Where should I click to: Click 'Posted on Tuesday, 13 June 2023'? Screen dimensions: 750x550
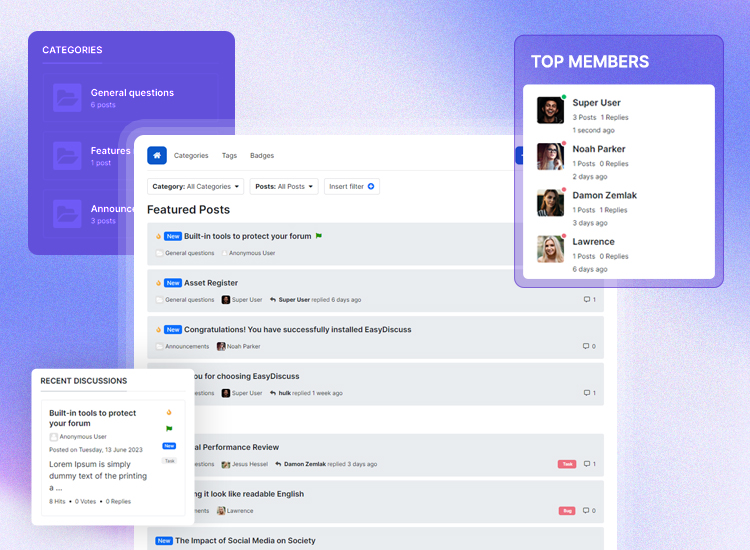(96, 450)
